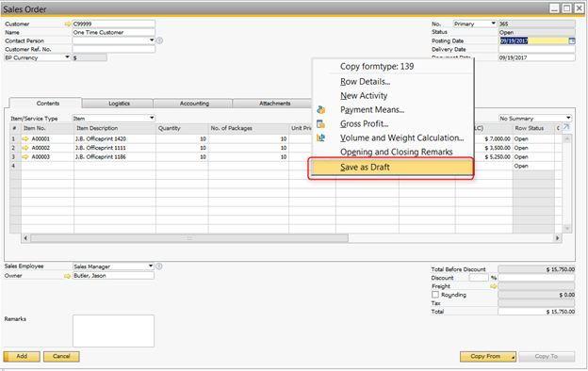This screenshot has width=588, height=371.
Task: Click the Owner field Butler, Jason
Action: 113,276
